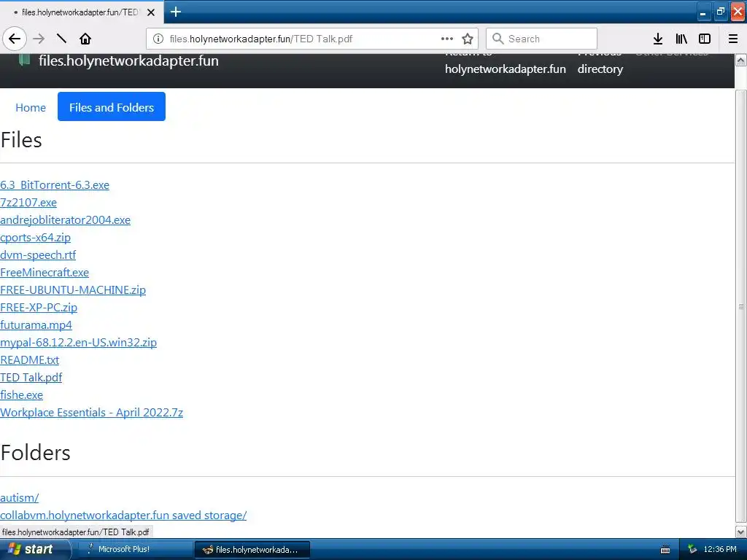This screenshot has width=747, height=560.
Task: Click the forward navigation arrow
Action: click(x=39, y=39)
